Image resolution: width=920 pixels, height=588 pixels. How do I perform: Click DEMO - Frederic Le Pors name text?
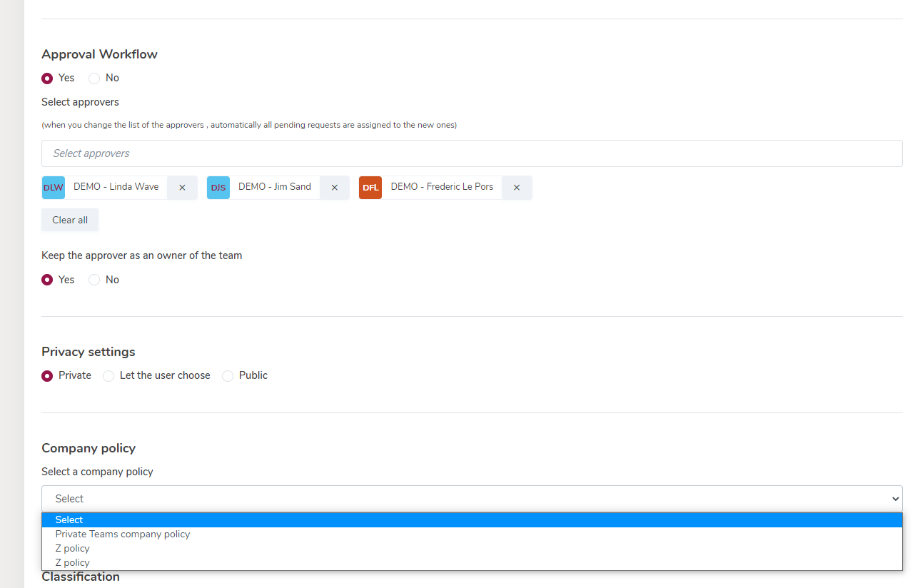[x=442, y=187]
